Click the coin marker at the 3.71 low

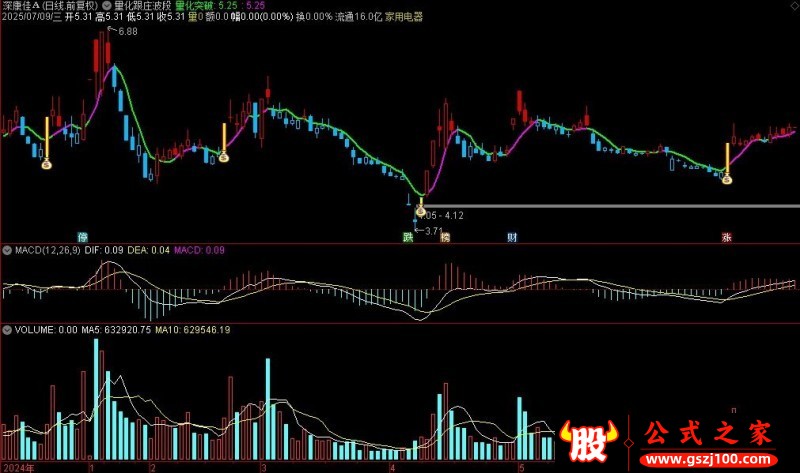(x=421, y=212)
